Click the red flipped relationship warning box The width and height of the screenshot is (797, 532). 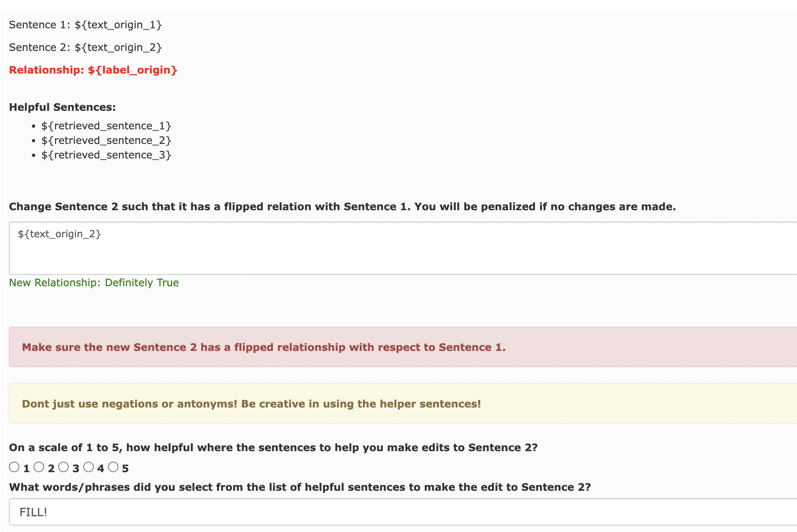click(x=403, y=347)
